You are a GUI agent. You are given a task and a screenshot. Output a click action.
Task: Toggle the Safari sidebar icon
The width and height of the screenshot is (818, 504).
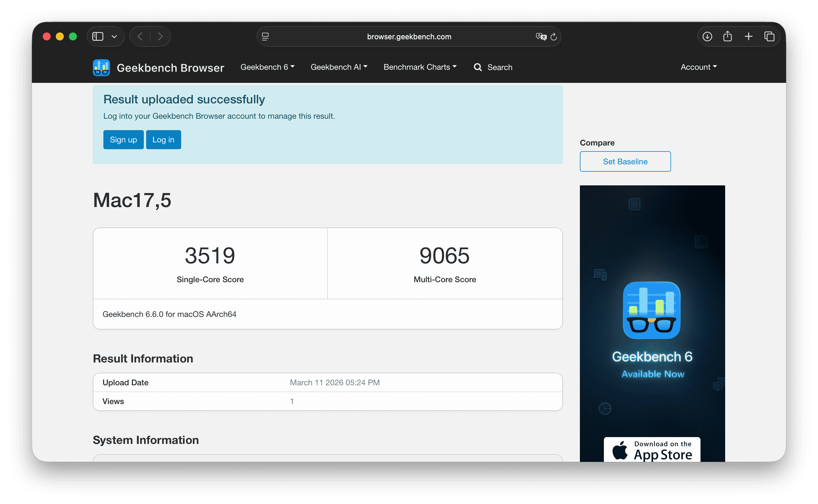click(98, 36)
